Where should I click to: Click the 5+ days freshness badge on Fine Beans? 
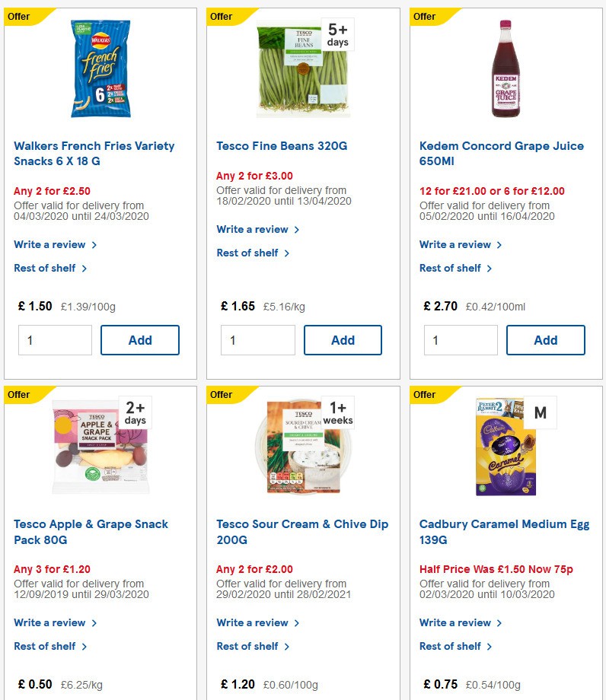click(x=336, y=37)
